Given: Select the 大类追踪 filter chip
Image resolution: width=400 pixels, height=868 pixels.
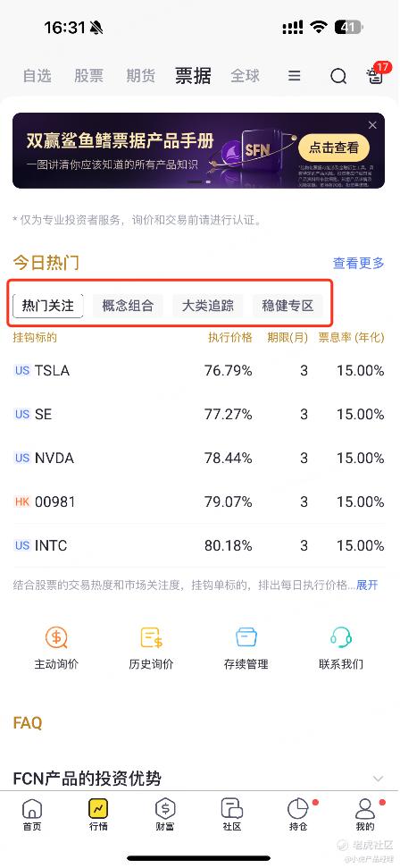Looking at the screenshot, I should tap(208, 306).
